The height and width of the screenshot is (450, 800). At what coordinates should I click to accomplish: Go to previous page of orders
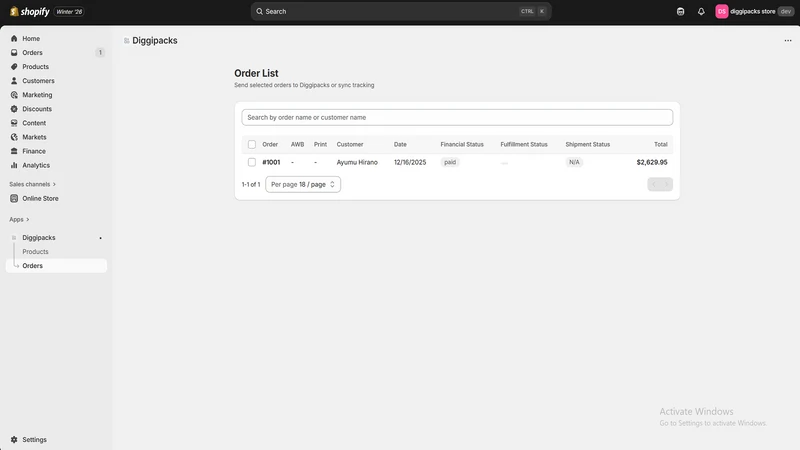(x=654, y=184)
